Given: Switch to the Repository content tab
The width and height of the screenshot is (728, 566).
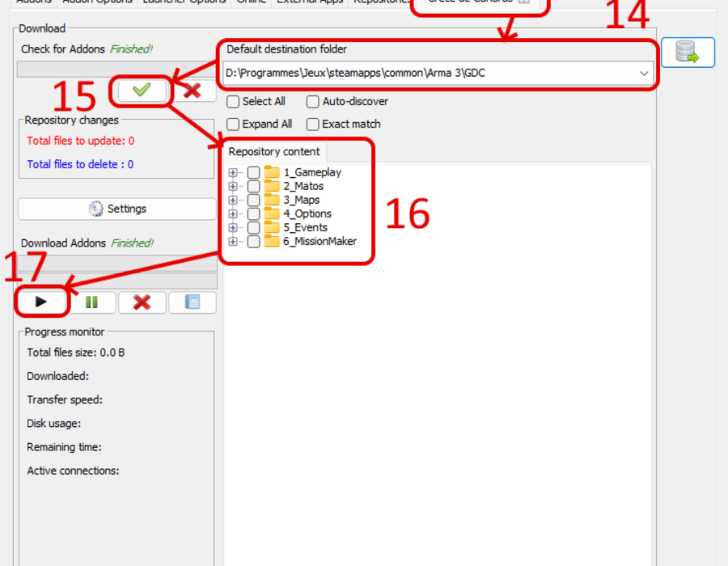Looking at the screenshot, I should (274, 152).
